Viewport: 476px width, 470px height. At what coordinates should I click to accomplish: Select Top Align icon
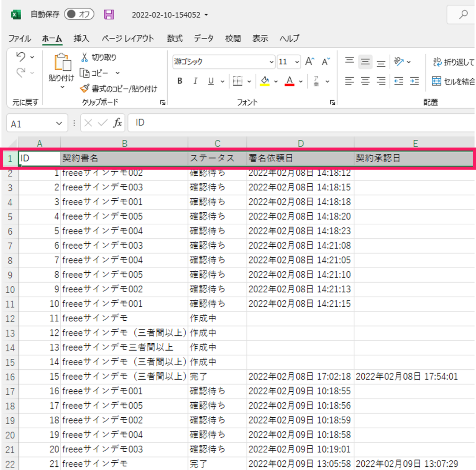349,61
